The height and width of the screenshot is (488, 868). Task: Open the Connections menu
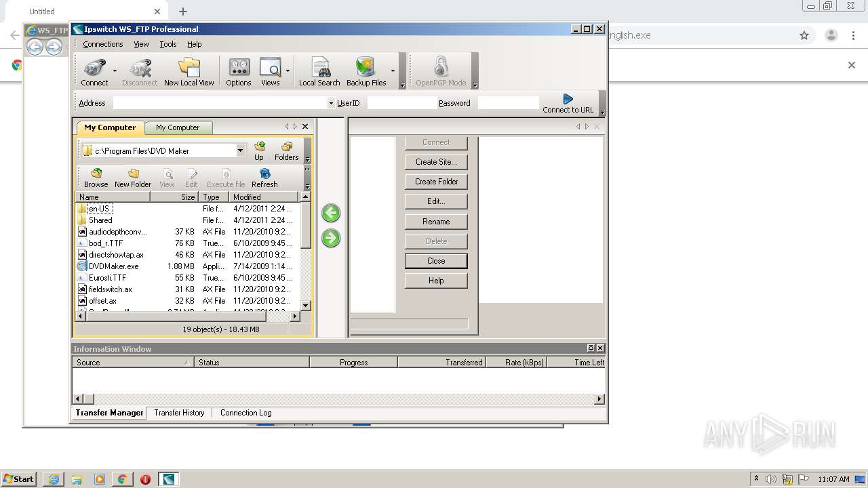[103, 44]
